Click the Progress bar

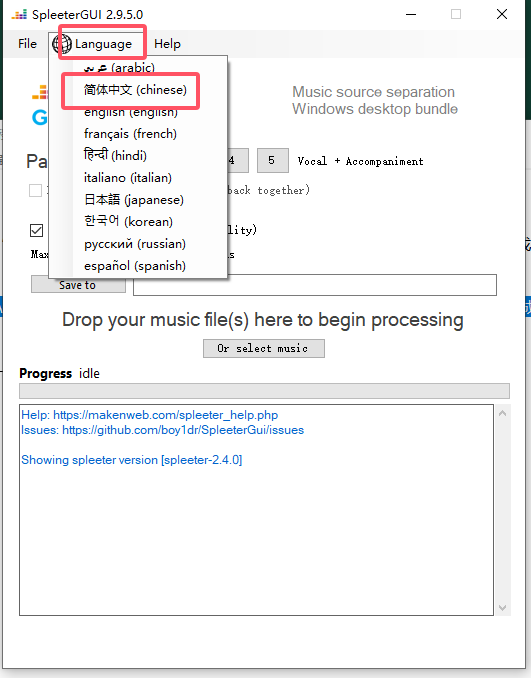pos(264,391)
